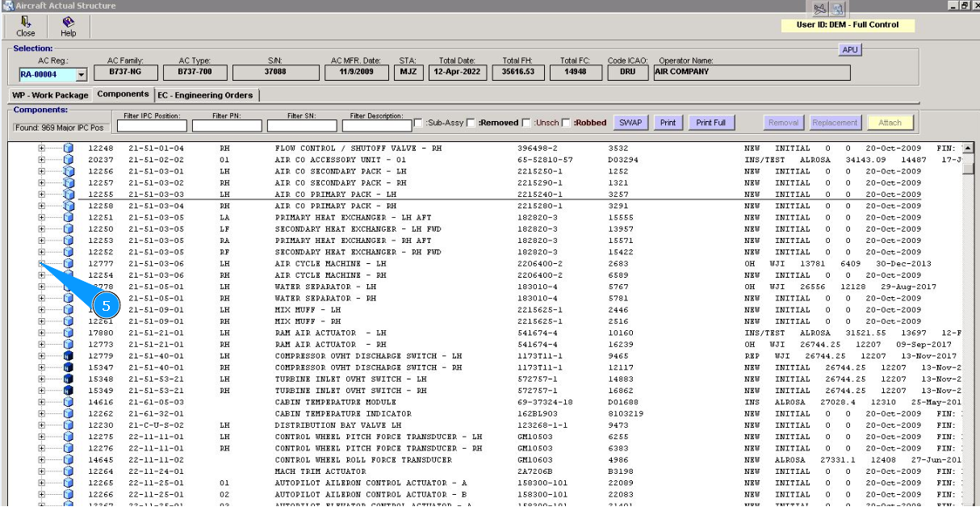This screenshot has width=980, height=511.
Task: Expand the PRIMARY HEAT EXCHANGER - RH AFT node
Action: [x=41, y=240]
